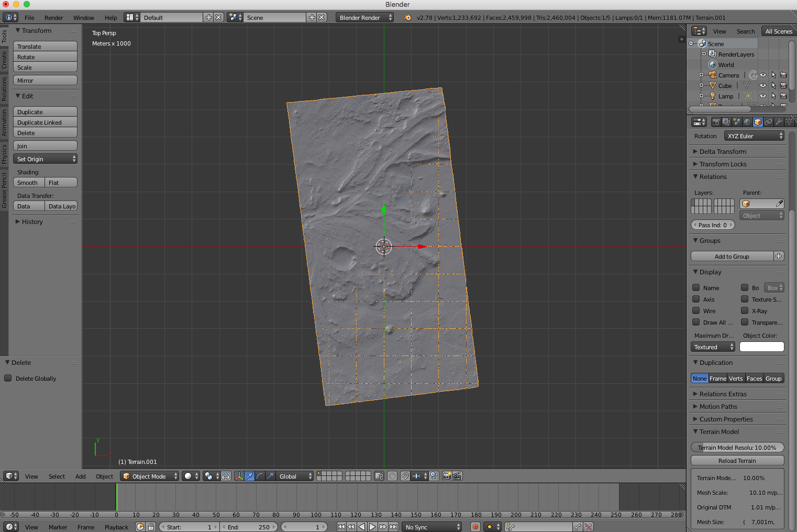Toggle Cube selectability arrow in outliner

(773, 85)
